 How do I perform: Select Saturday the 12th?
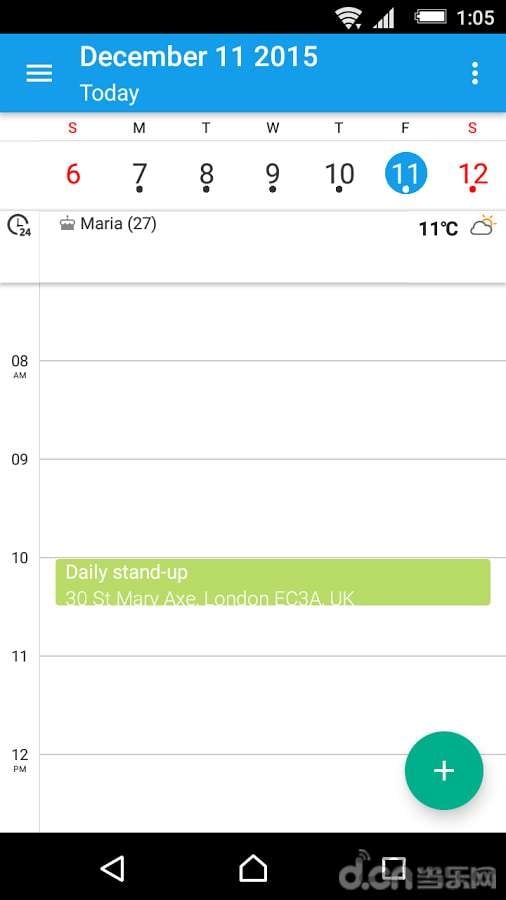[x=473, y=175]
